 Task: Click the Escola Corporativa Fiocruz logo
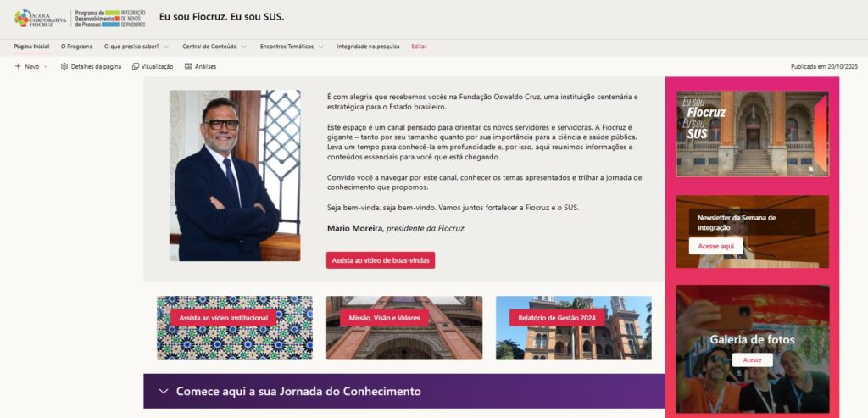tap(41, 19)
